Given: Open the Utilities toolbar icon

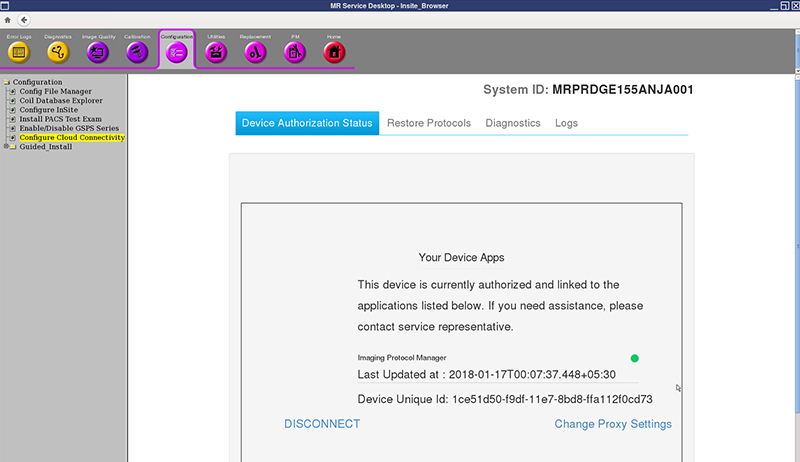Looking at the screenshot, I should 216,52.
